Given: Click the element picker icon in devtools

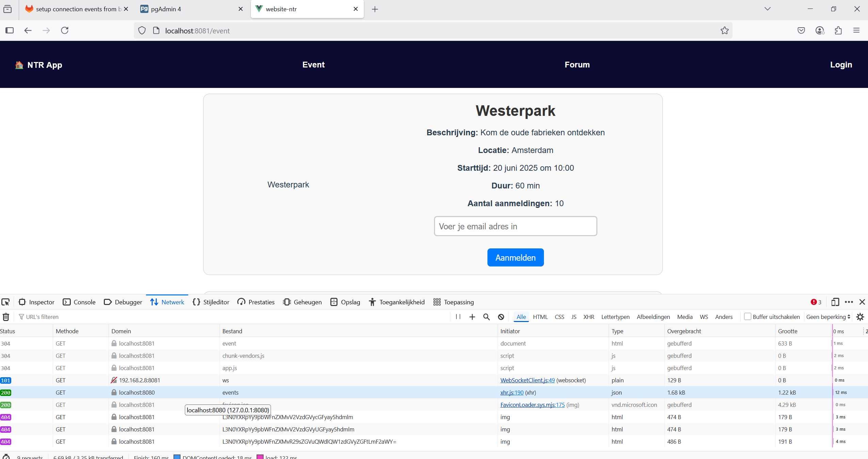Looking at the screenshot, I should (5, 302).
